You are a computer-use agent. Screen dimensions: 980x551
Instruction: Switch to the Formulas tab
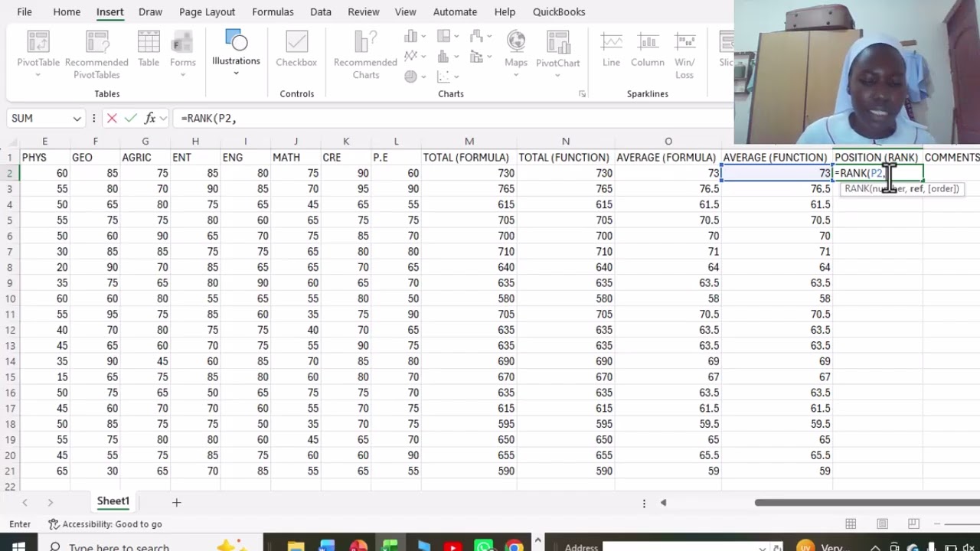[273, 11]
